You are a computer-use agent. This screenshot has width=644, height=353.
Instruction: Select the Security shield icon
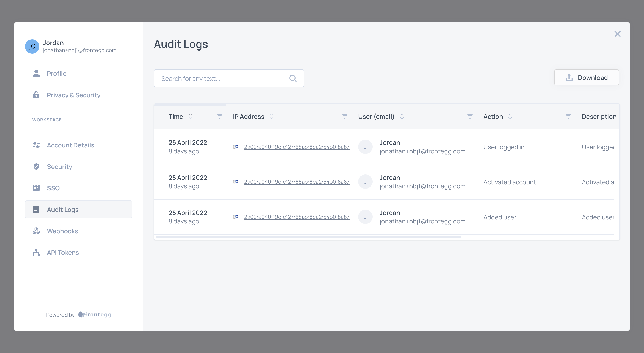pyautogui.click(x=36, y=166)
